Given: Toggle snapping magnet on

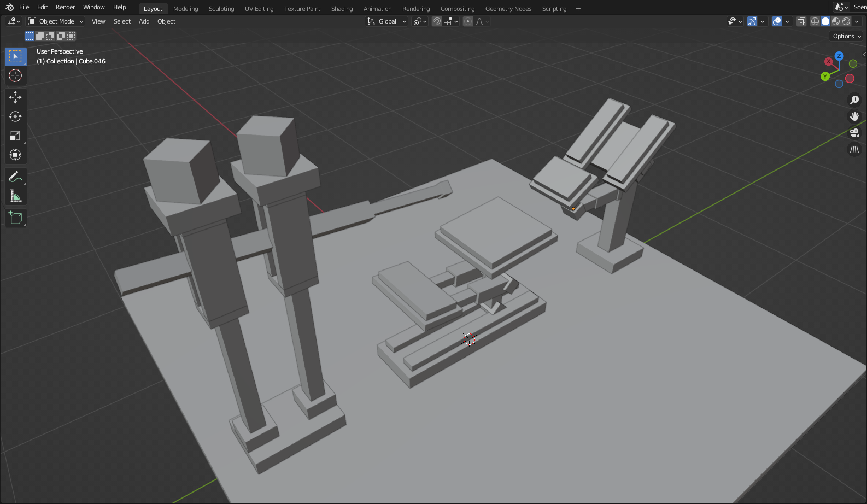Looking at the screenshot, I should (437, 21).
